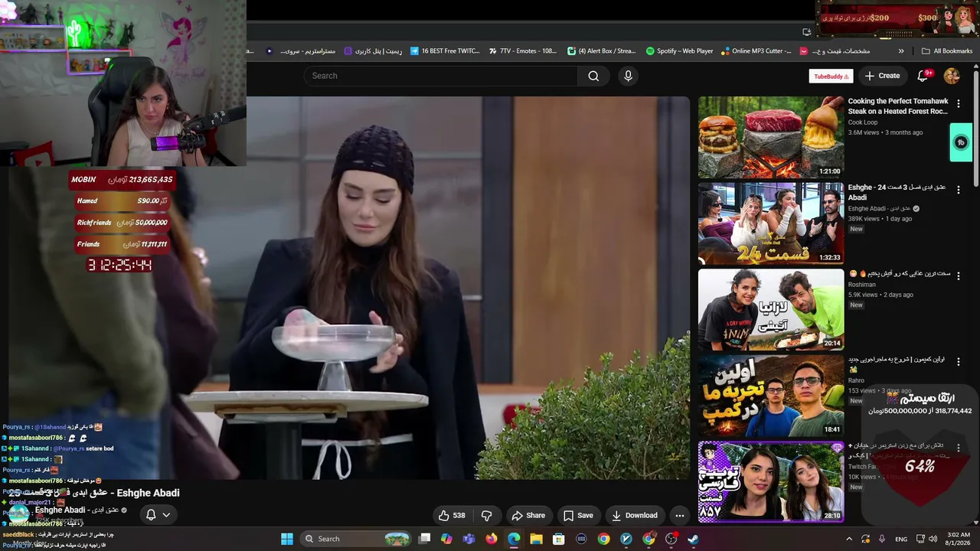Screen dimensions: 980x551
Task: Switch to Microsoft Edge on the taskbar
Action: pos(514,539)
